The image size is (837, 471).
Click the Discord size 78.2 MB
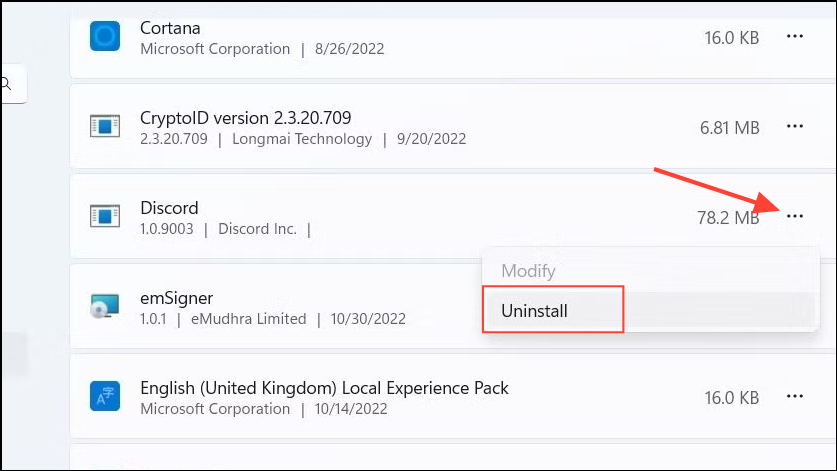728,218
